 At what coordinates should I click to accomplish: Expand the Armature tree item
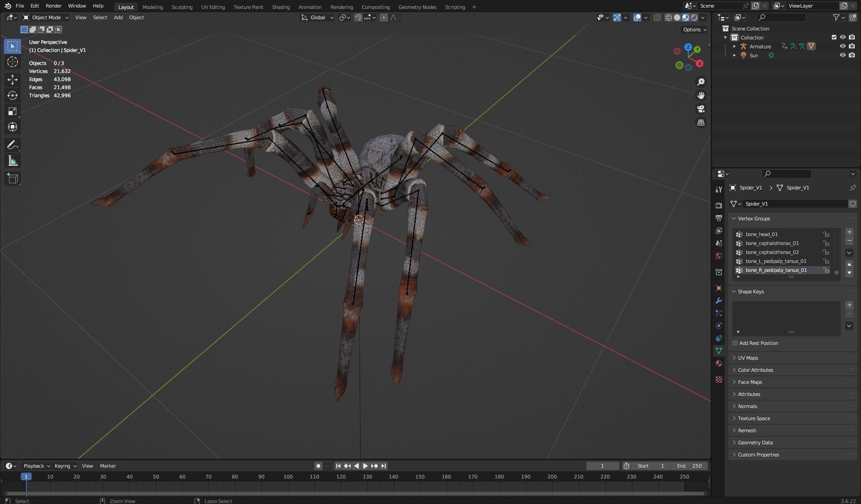tap(734, 46)
